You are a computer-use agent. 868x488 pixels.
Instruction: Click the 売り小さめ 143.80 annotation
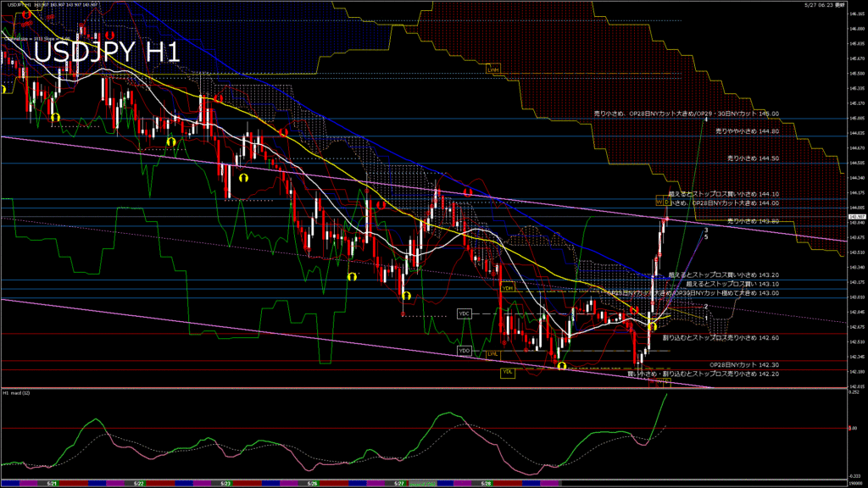[753, 221]
